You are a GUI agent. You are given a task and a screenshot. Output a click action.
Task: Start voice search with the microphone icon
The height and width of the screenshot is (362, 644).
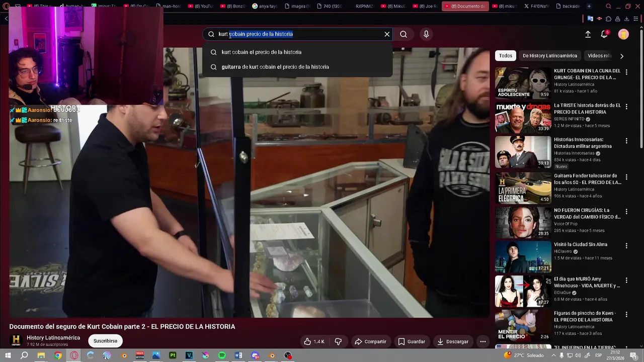426,34
